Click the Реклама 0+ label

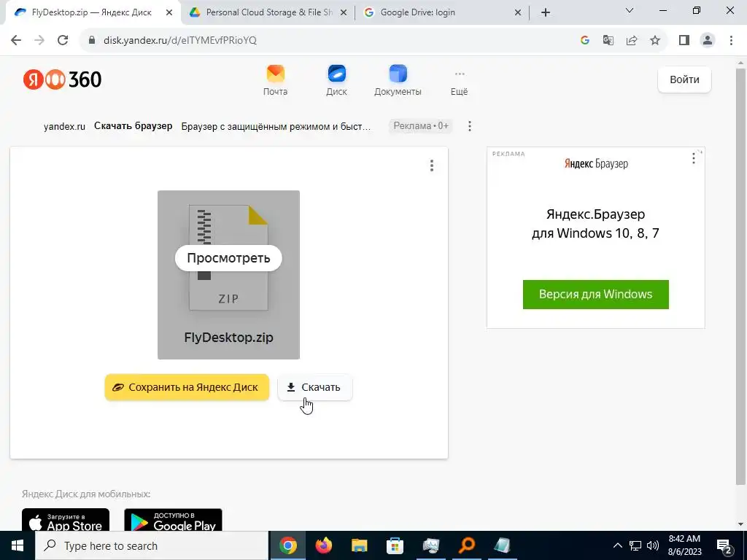(421, 126)
